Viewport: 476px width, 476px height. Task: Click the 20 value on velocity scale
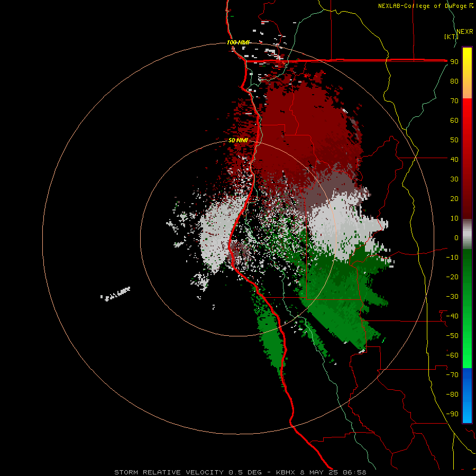(454, 198)
